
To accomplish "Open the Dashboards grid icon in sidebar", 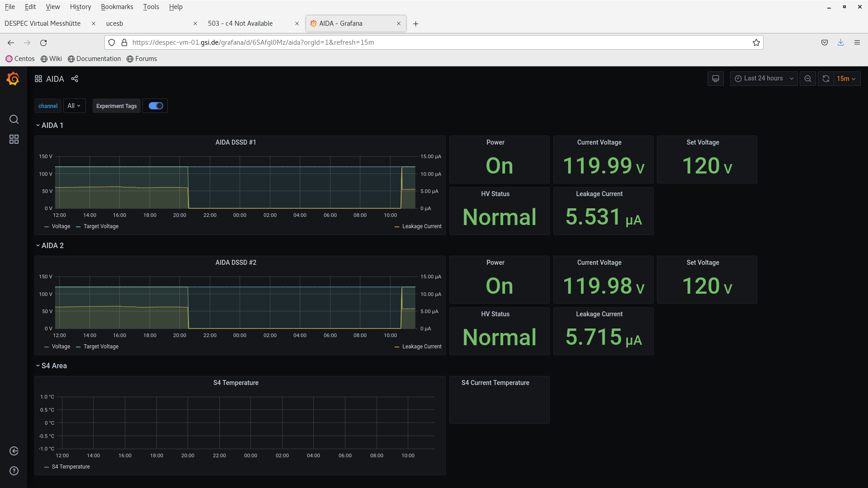I will click(x=14, y=139).
